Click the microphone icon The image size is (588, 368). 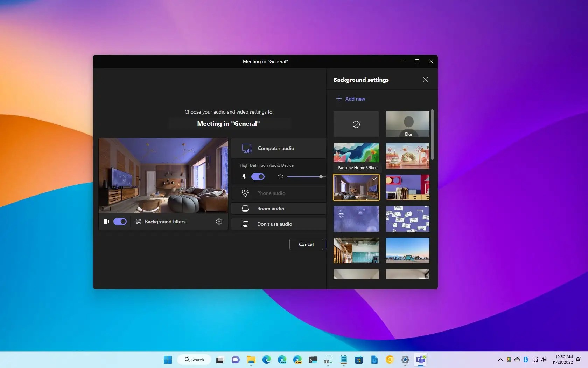click(x=244, y=177)
